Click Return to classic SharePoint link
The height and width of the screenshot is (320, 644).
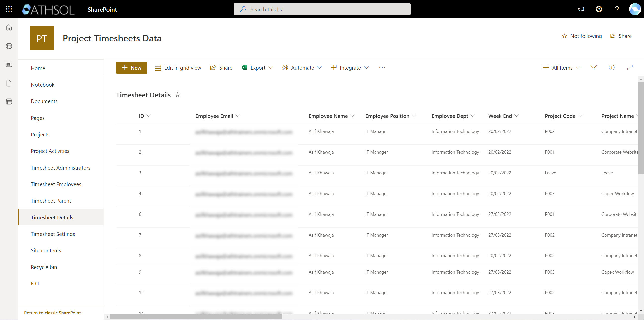coord(52,313)
